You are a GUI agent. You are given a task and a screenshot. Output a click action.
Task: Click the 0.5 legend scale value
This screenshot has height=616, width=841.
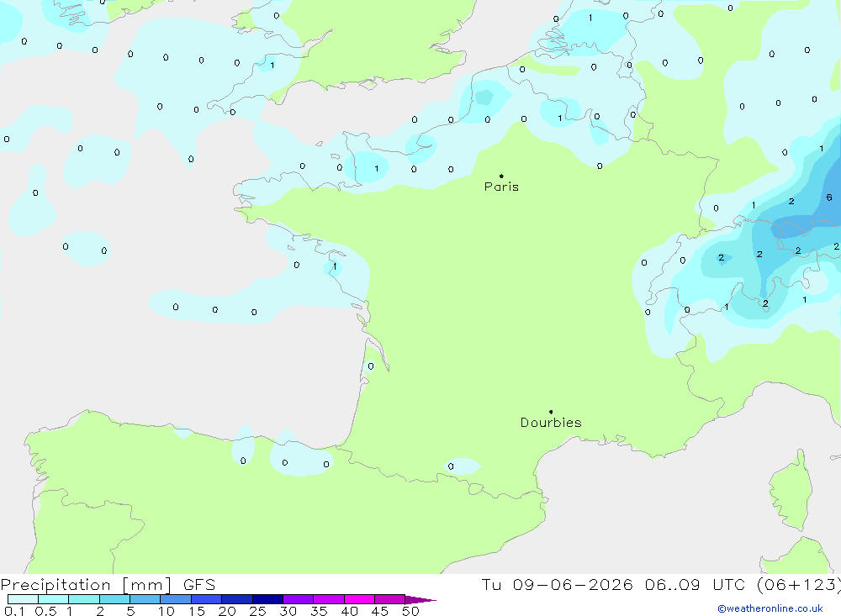tap(45, 611)
